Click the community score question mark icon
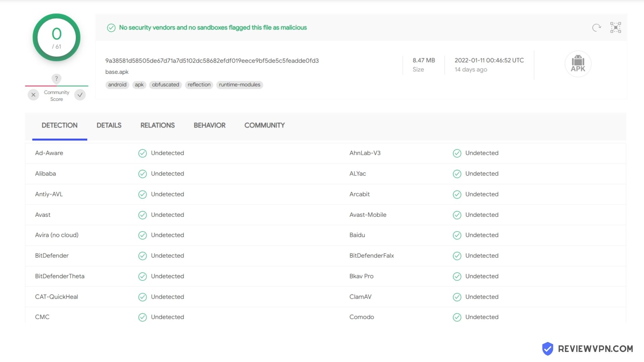This screenshot has width=644, height=362. 56,79
